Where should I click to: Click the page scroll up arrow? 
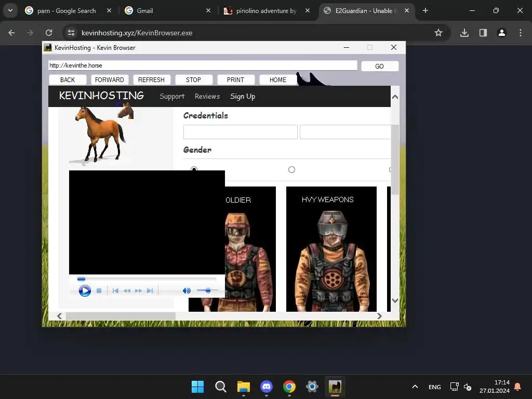point(395,97)
